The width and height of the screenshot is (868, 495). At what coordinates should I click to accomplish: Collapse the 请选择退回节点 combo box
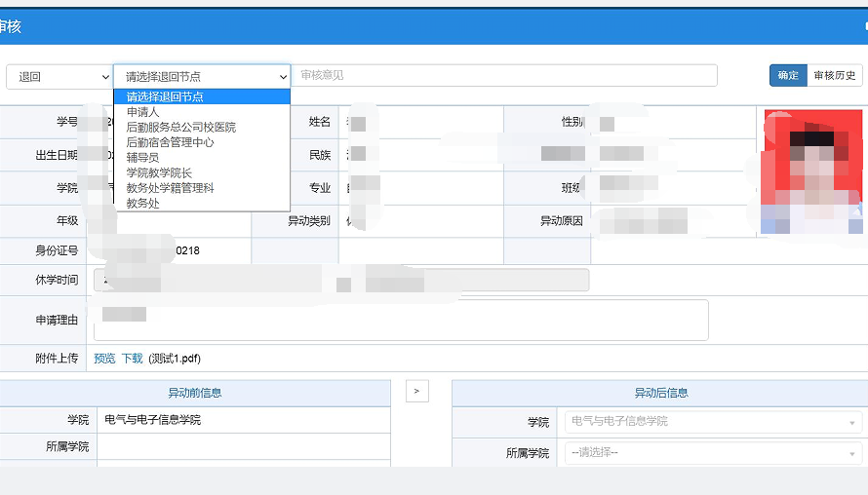[x=202, y=76]
